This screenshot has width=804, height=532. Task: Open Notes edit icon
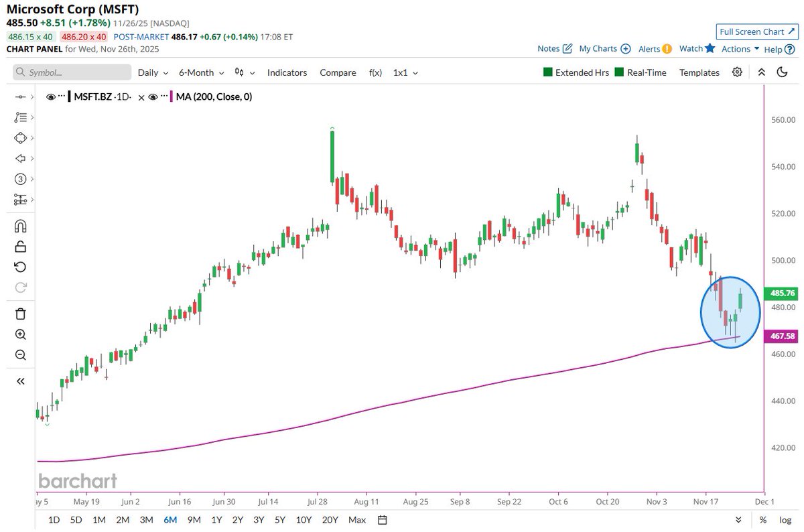coord(567,49)
